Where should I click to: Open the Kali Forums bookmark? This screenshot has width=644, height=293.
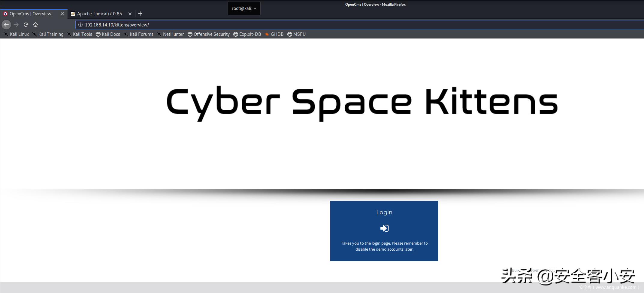point(138,34)
